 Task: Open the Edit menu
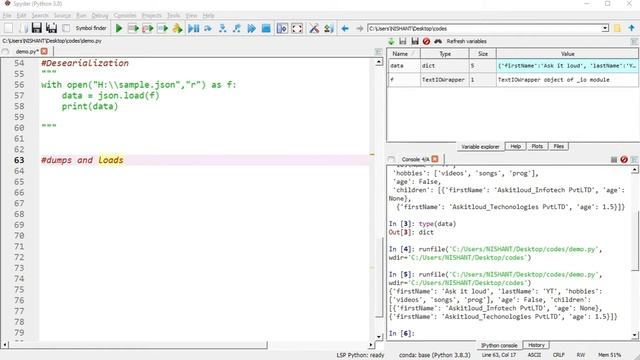click(x=21, y=16)
